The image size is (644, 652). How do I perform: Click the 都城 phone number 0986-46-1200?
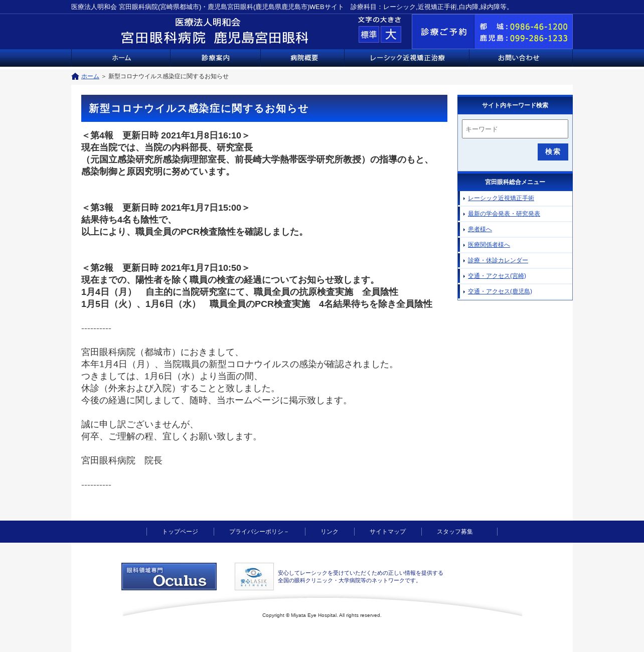pos(539,27)
